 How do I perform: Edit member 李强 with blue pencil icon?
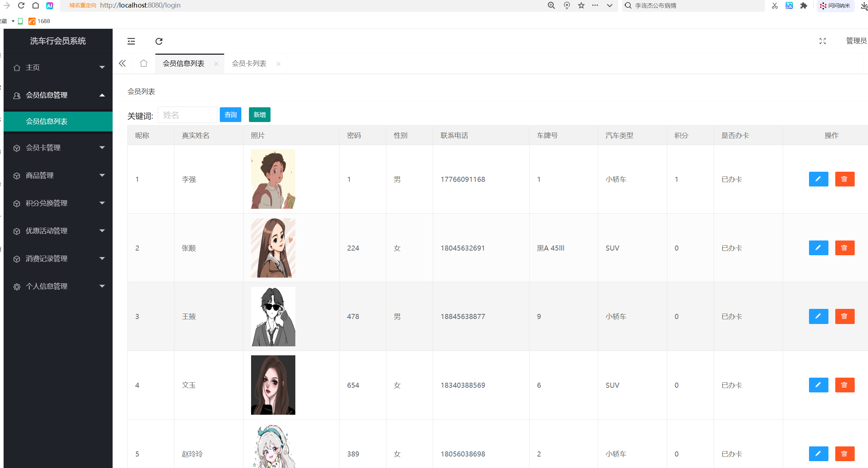click(x=818, y=179)
